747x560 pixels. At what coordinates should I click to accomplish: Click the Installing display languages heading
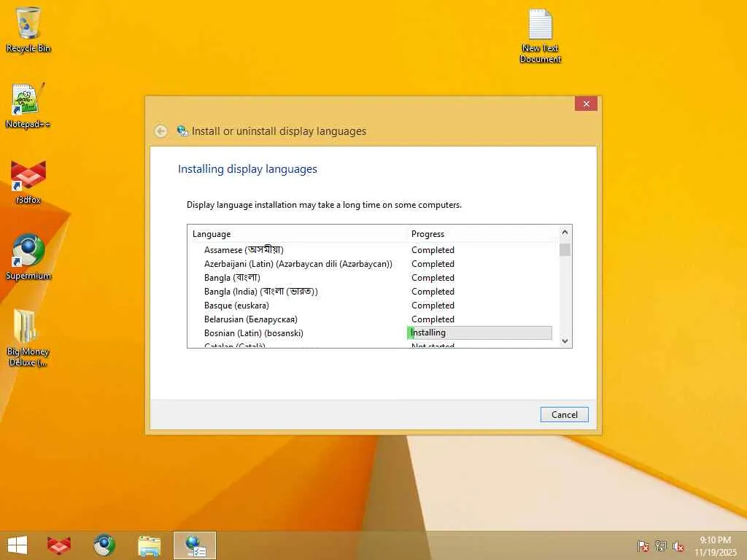247,169
